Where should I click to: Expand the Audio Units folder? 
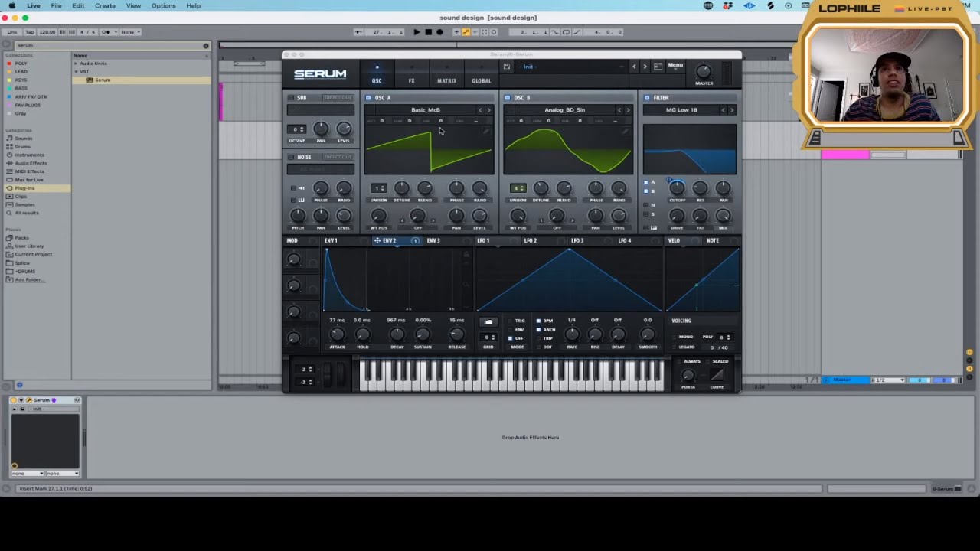[x=76, y=64]
